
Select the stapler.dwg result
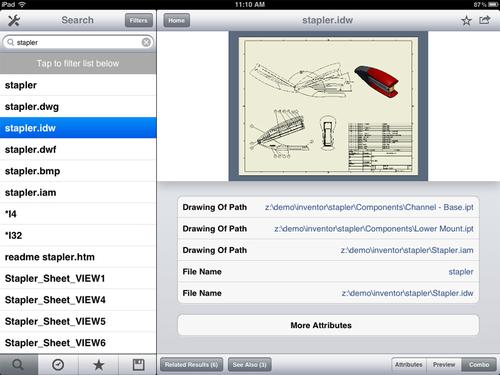point(78,107)
